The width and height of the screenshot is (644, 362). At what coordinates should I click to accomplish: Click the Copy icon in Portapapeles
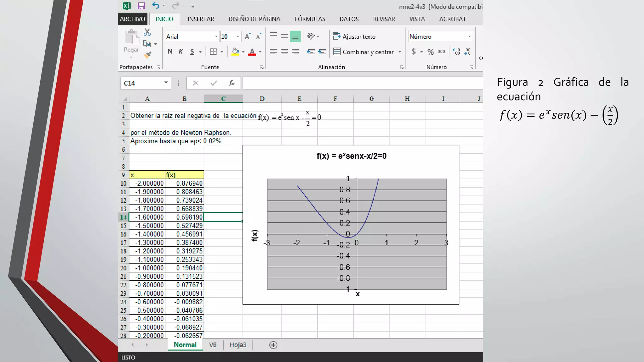pos(147,44)
